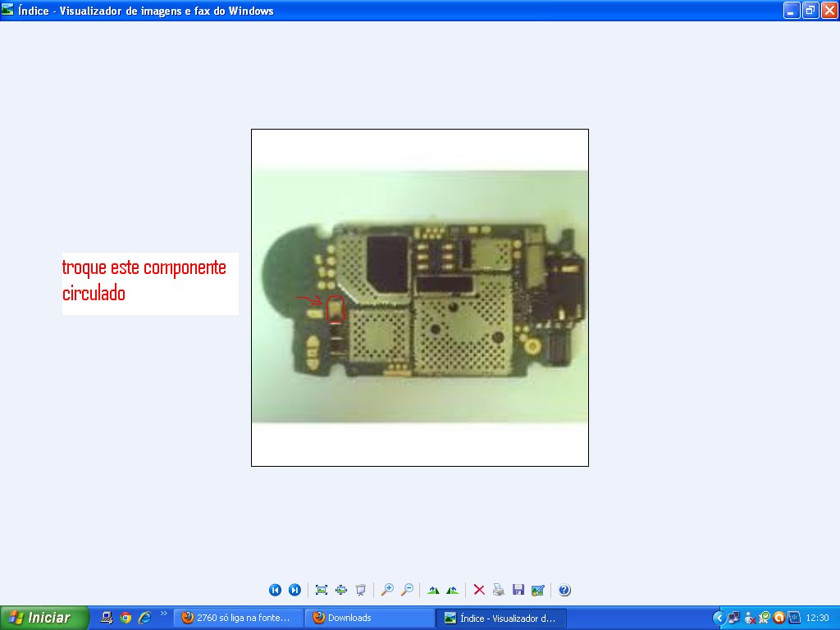The height and width of the screenshot is (630, 840).
Task: Start the slide show
Action: [x=361, y=590]
